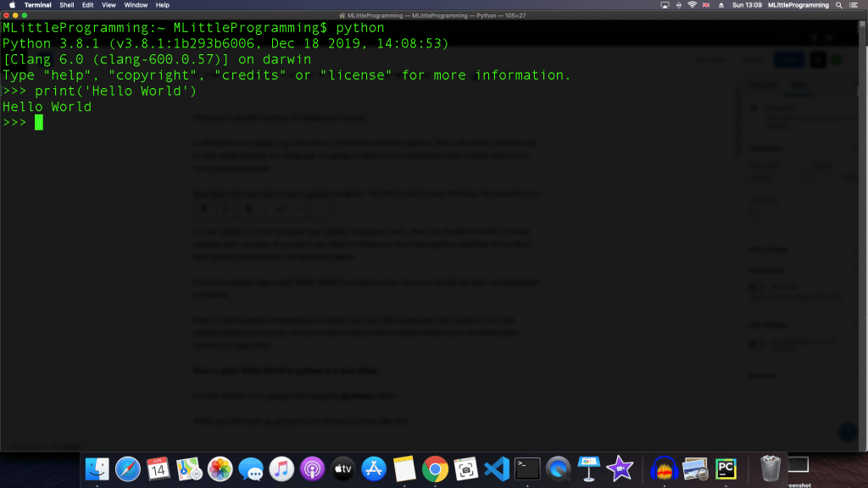The image size is (868, 488).
Task: Open the Podcasts app from the dock
Action: point(312,469)
